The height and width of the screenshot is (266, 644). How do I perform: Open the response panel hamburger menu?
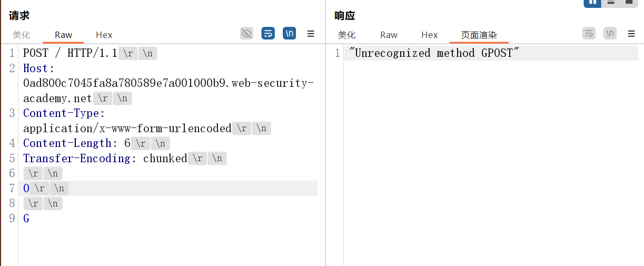[x=631, y=34]
